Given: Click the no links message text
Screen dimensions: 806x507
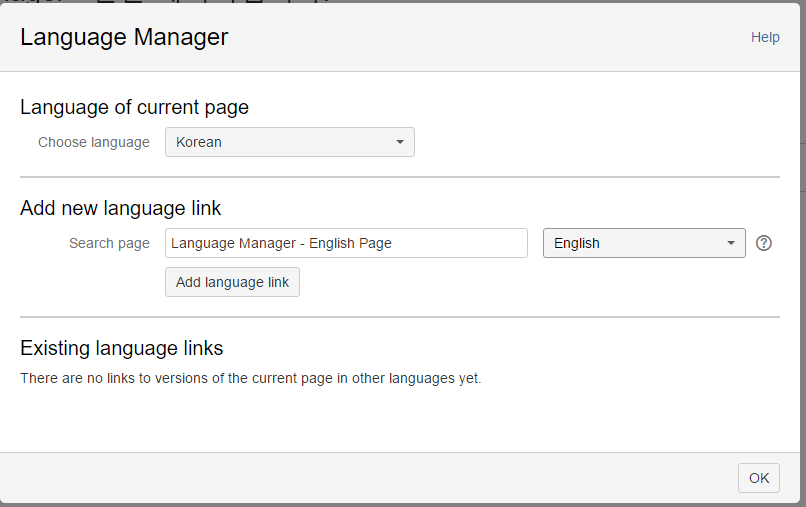Looking at the screenshot, I should tap(250, 379).
